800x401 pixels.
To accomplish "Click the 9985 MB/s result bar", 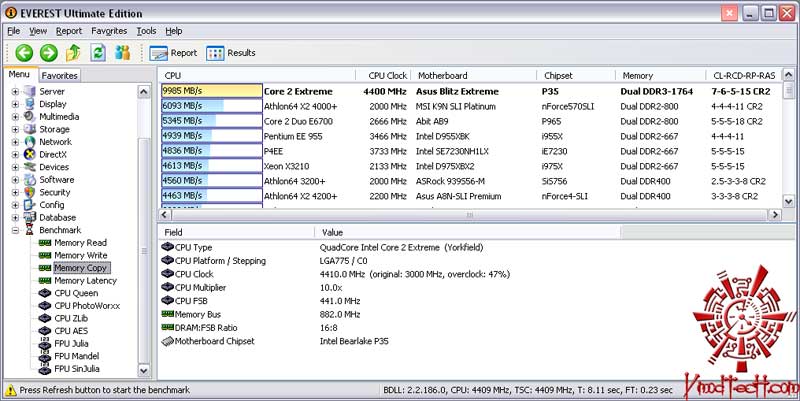I will point(212,91).
